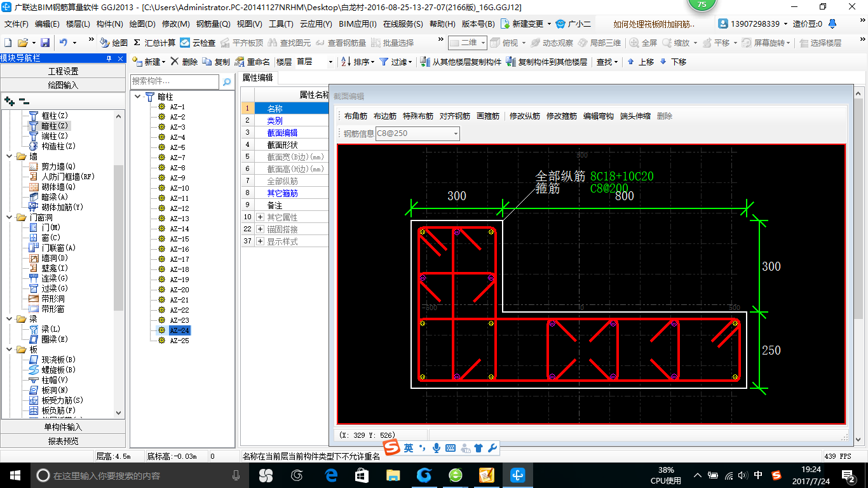
Task: Click 从其他楼层复制构件 icon
Action: point(425,62)
